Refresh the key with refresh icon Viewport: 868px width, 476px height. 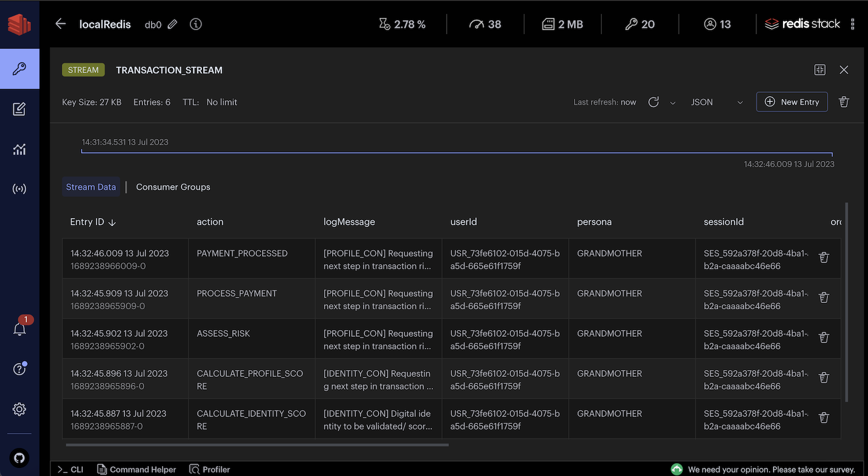coord(653,102)
